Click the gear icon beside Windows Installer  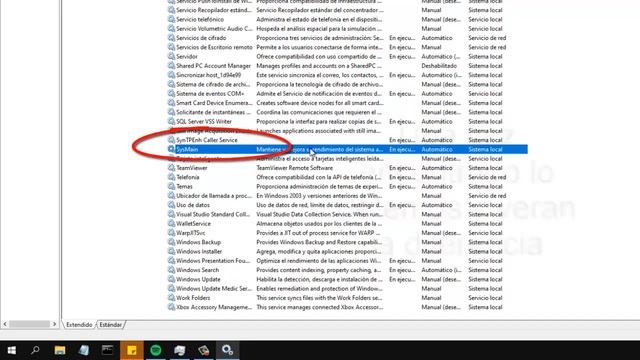click(x=171, y=251)
